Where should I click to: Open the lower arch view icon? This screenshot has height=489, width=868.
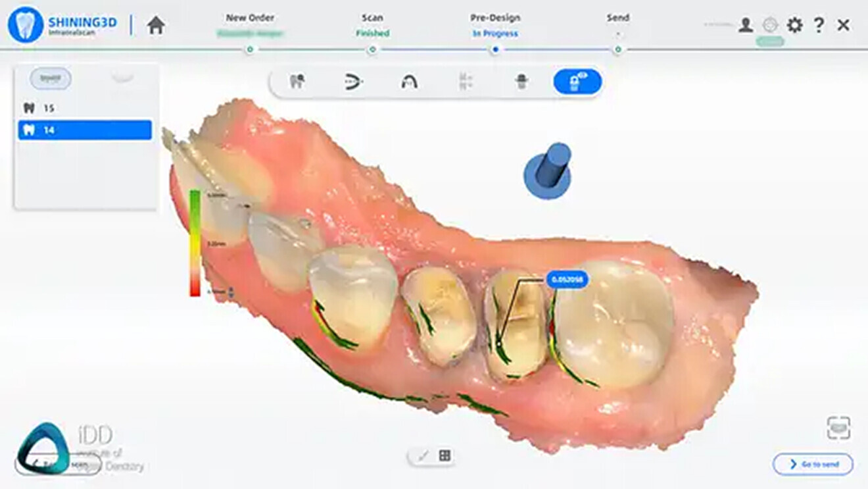point(353,82)
